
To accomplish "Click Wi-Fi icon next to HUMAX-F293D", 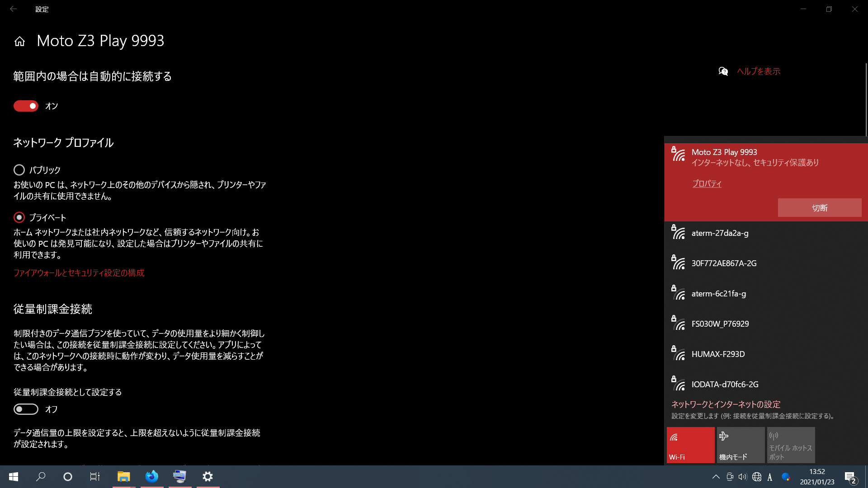I will click(x=678, y=353).
